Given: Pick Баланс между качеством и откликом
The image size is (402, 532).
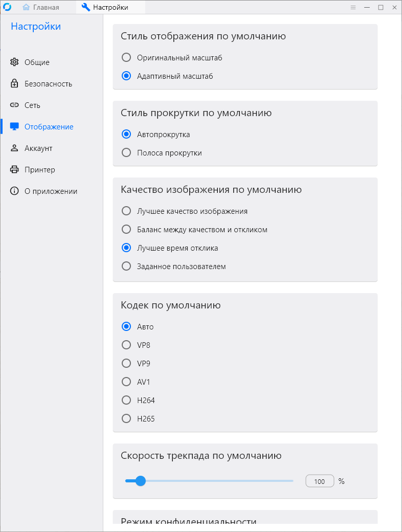Looking at the screenshot, I should point(126,230).
